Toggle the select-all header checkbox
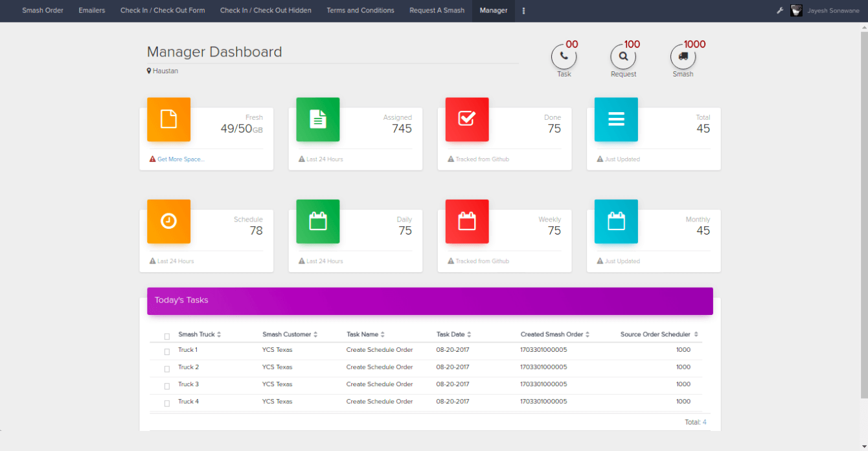This screenshot has height=451, width=868. pyautogui.click(x=167, y=336)
